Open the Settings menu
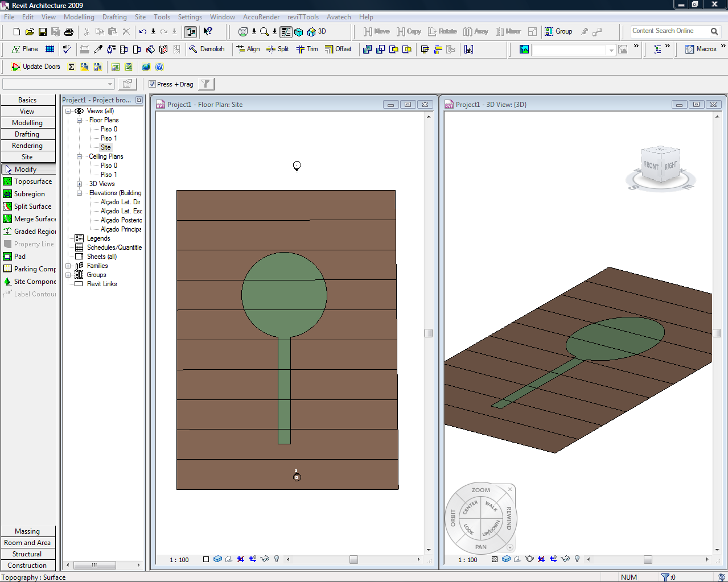The height and width of the screenshot is (582, 728). (x=190, y=17)
